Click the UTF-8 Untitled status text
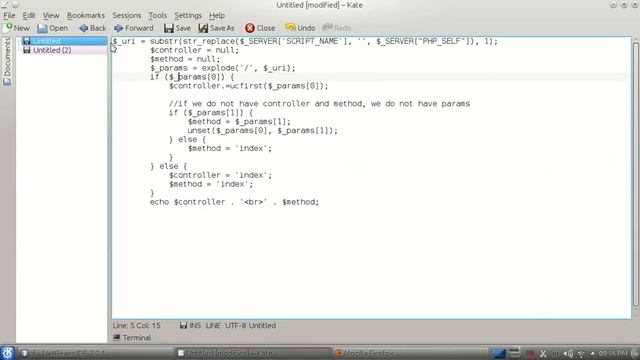Image resolution: width=640 pixels, height=360 pixels. [x=250, y=325]
